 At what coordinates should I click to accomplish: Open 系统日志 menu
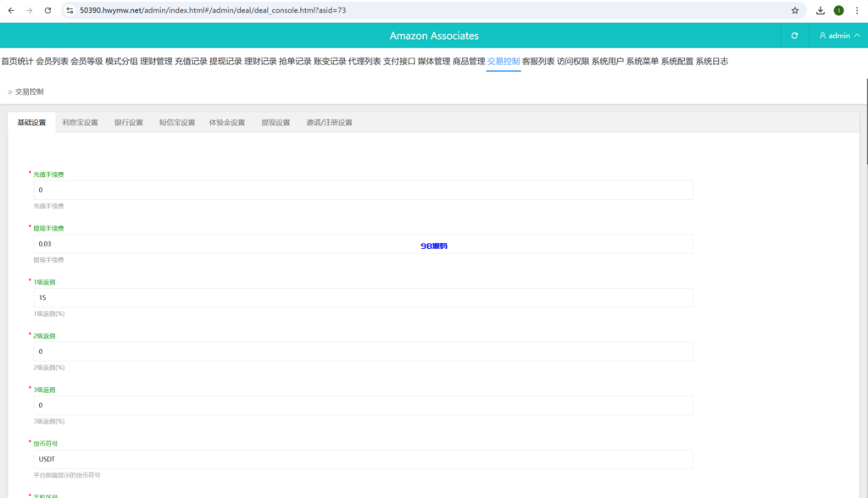coord(712,62)
